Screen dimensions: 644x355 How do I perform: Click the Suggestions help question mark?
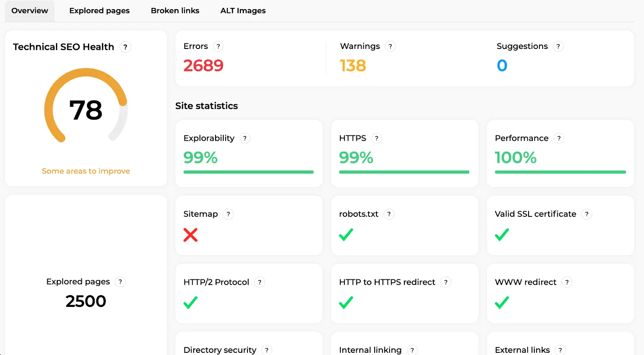558,46
